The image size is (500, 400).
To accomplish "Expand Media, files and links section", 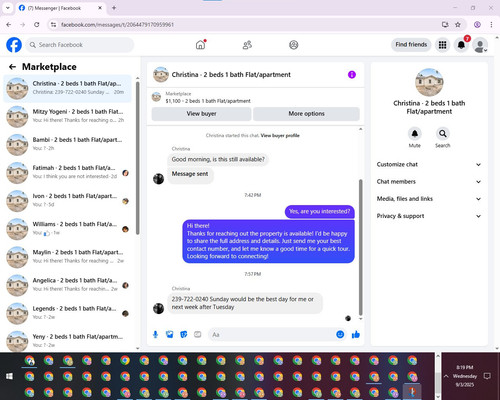I will (429, 199).
